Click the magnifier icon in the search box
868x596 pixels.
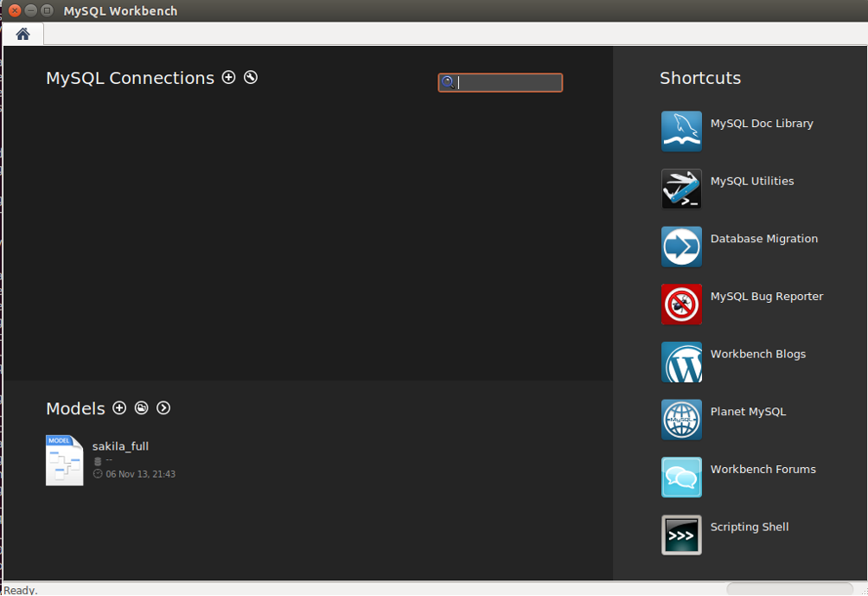(448, 82)
